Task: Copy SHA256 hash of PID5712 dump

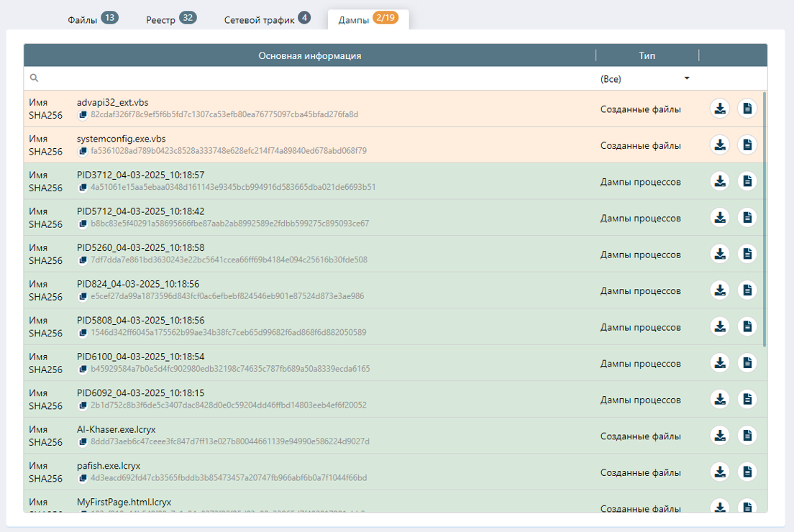Action: (83, 224)
